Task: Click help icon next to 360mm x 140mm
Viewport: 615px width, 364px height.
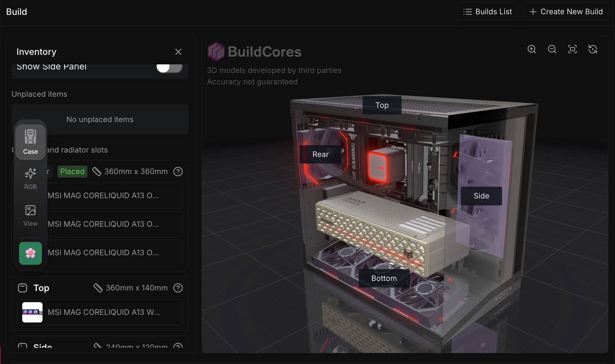Action: point(178,288)
